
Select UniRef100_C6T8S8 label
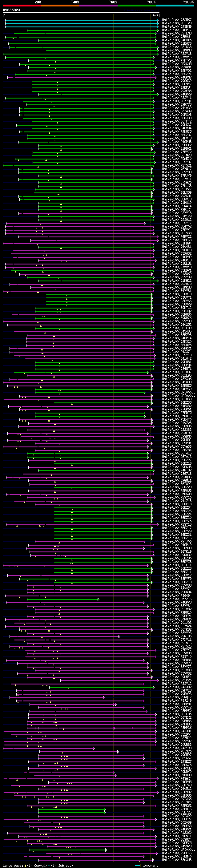[177, 400]
